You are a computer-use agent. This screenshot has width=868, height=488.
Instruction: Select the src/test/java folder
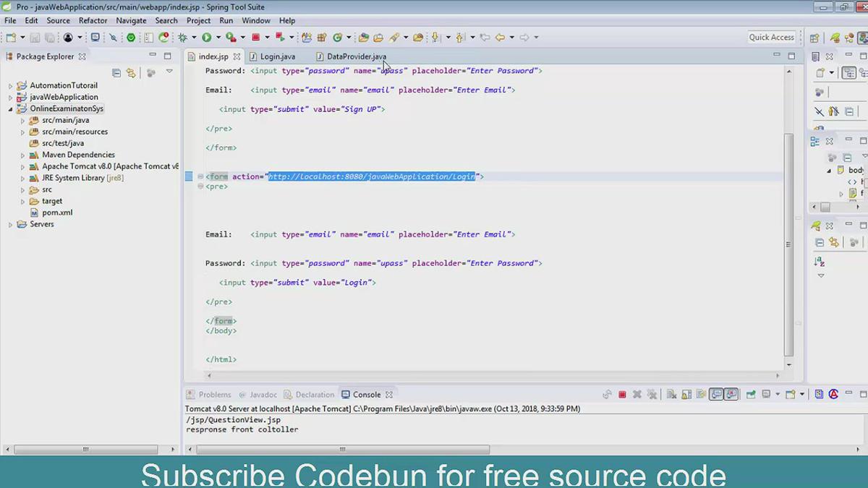tap(63, 143)
